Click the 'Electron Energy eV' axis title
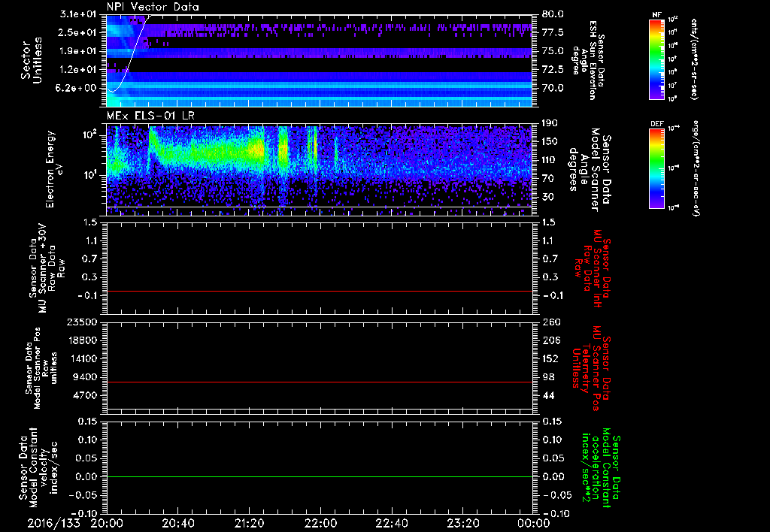The image size is (770, 532). pos(56,169)
